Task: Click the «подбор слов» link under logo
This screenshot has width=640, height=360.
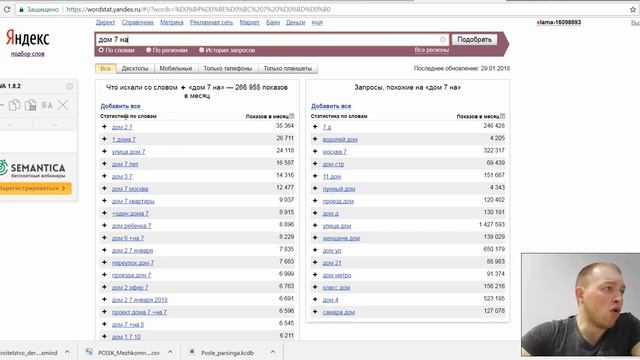Action: click(x=28, y=54)
